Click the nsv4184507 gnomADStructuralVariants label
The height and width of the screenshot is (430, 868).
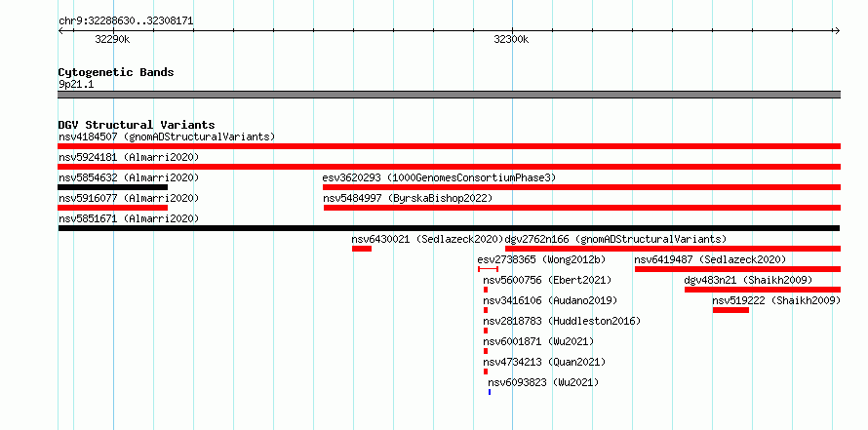[167, 137]
